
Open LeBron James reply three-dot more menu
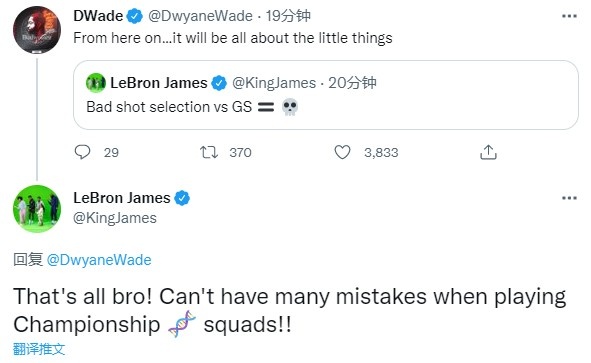[x=569, y=198]
